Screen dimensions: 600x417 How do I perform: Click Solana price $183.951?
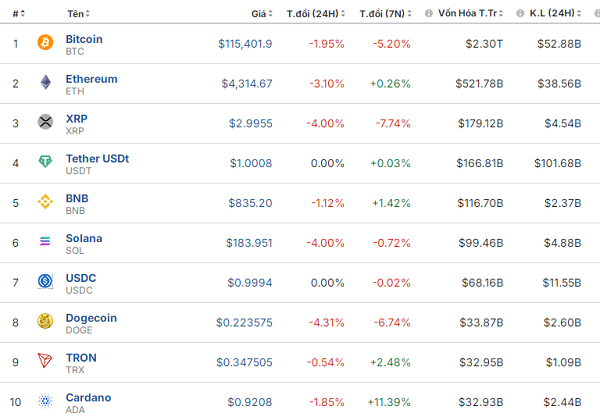[x=249, y=243]
